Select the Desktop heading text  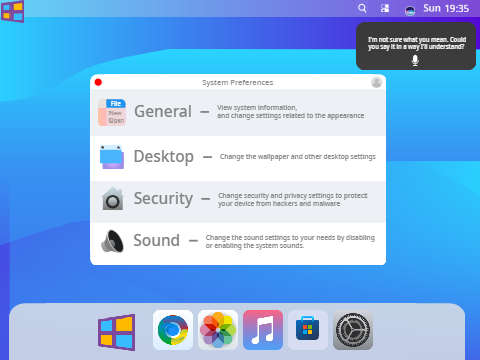(x=164, y=157)
